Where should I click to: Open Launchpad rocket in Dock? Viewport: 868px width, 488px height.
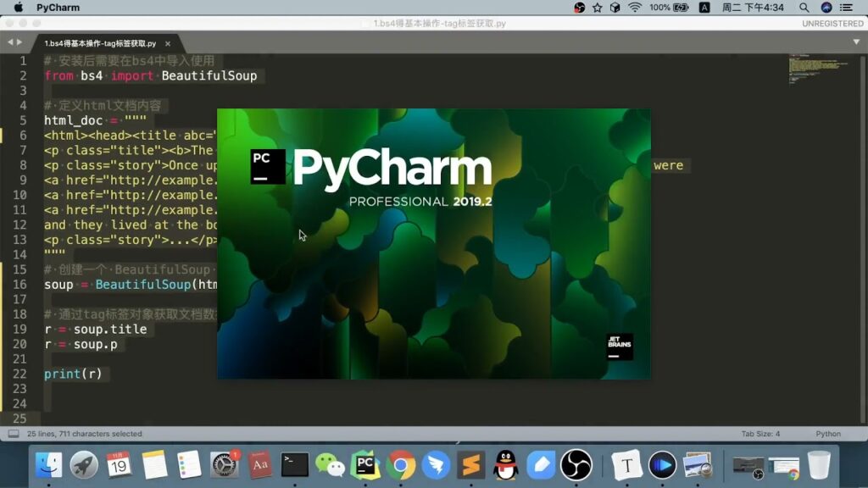[x=84, y=465]
